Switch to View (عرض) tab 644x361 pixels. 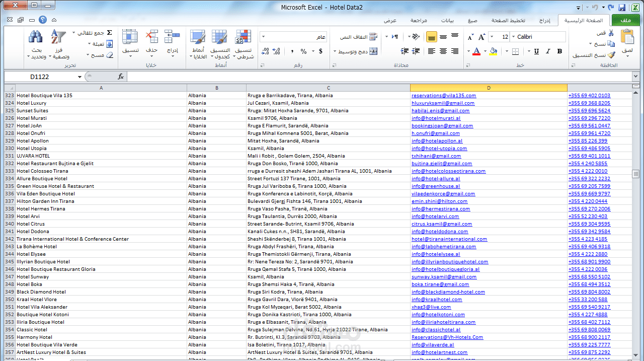tap(390, 21)
